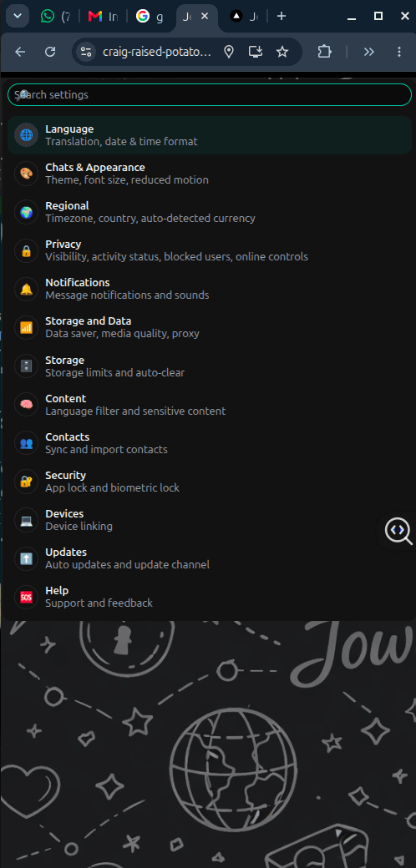416x868 pixels.
Task: Click "Sync and import contacts" text
Action: (x=106, y=450)
